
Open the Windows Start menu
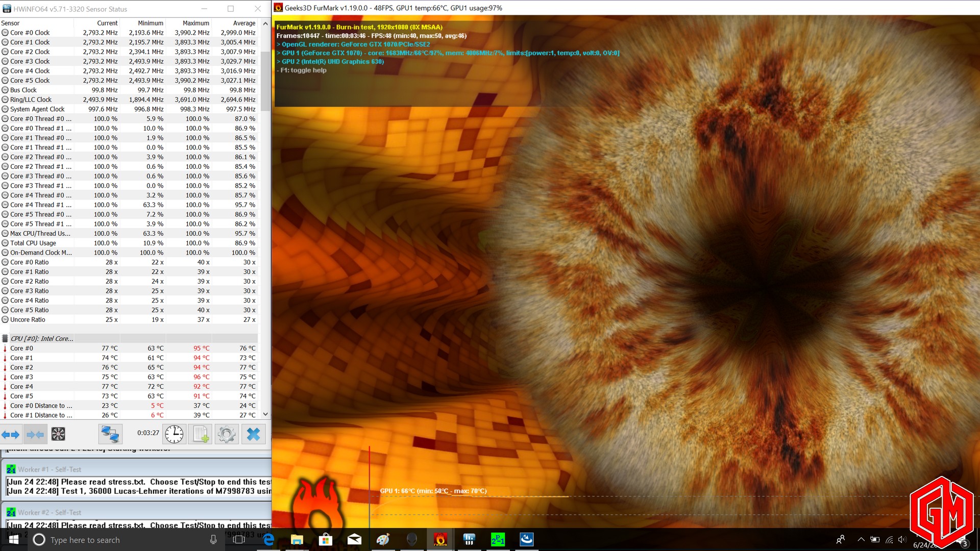(14, 540)
